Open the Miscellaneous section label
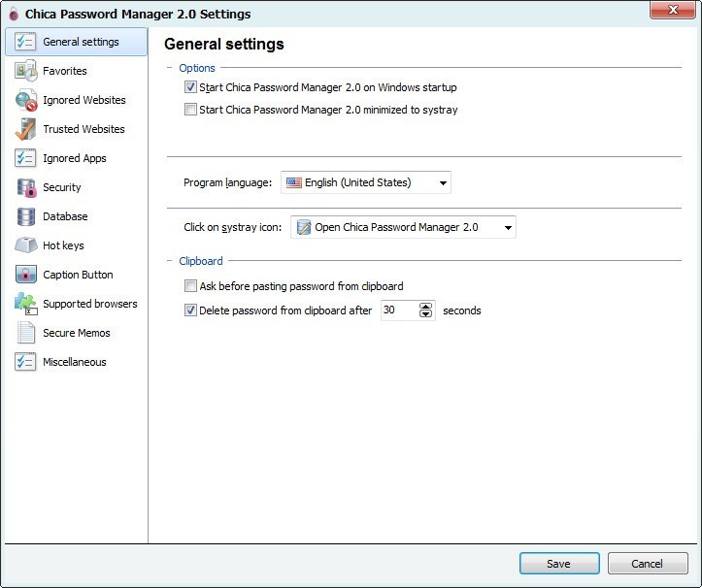 point(75,362)
